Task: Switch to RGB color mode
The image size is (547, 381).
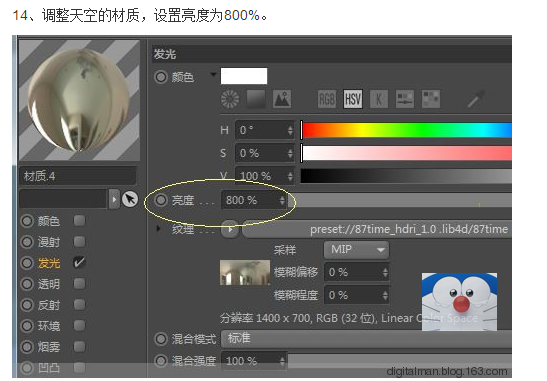Action: [327, 99]
